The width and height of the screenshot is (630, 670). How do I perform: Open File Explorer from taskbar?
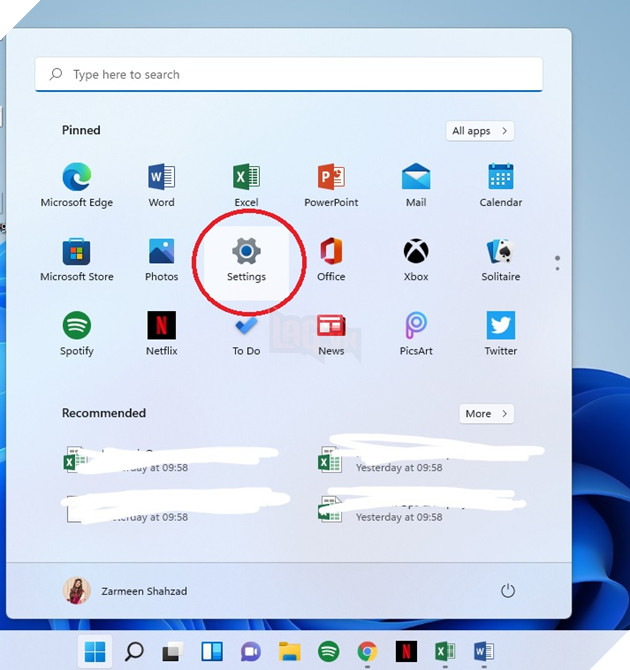click(290, 652)
